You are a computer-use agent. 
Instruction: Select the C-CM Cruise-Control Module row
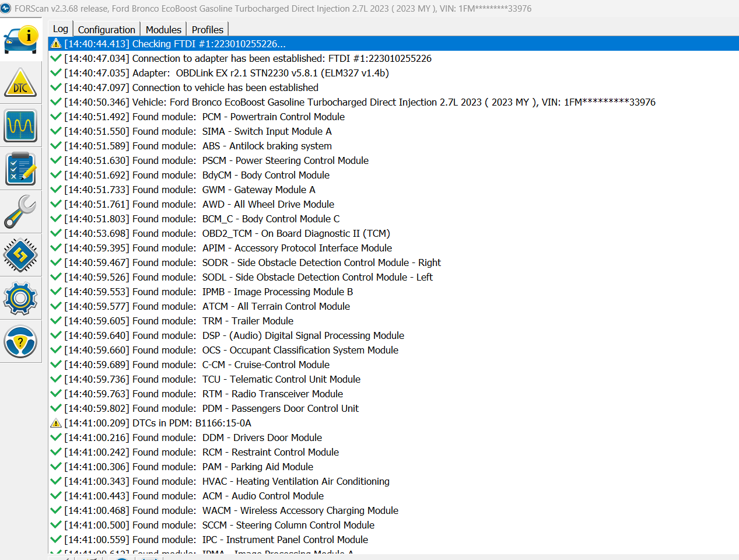(x=393, y=365)
